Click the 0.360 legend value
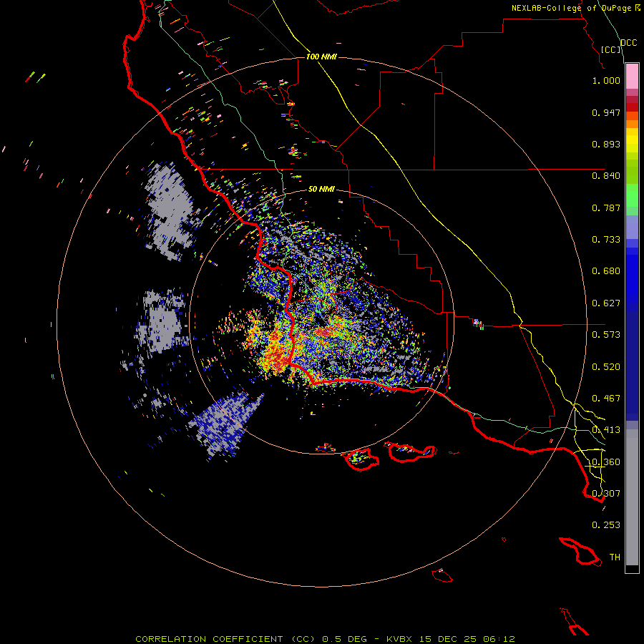 (606, 462)
